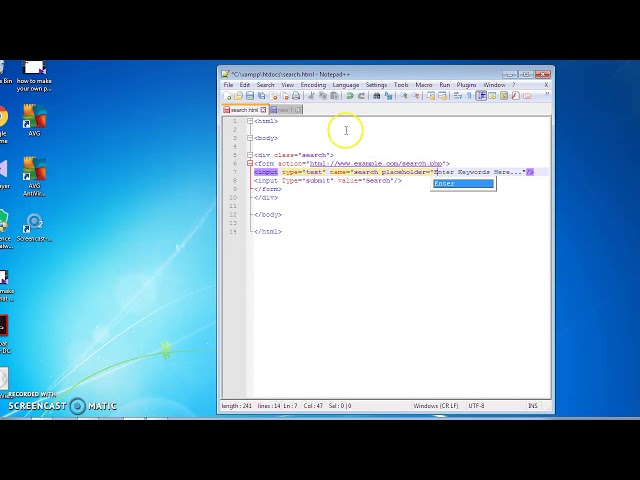The height and width of the screenshot is (480, 640).
Task: Click the Cut scissors icon
Action: point(311,96)
